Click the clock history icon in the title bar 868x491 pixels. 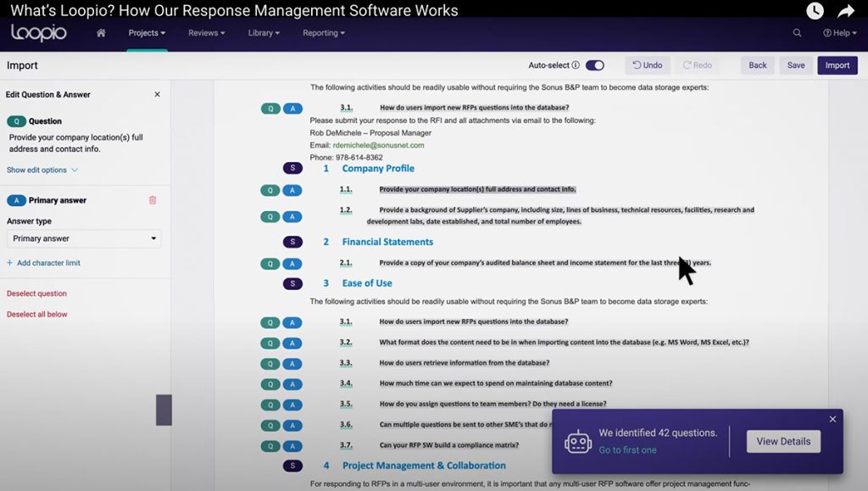tap(815, 10)
